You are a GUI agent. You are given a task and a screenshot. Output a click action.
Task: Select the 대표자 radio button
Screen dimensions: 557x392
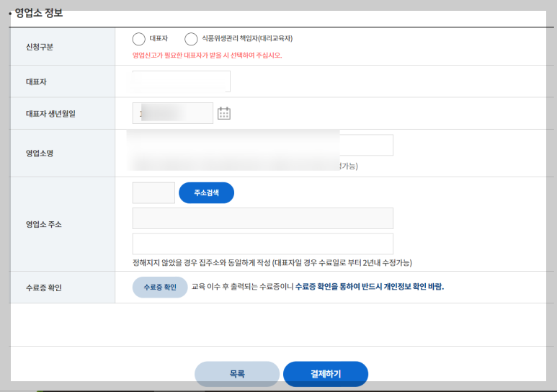138,39
